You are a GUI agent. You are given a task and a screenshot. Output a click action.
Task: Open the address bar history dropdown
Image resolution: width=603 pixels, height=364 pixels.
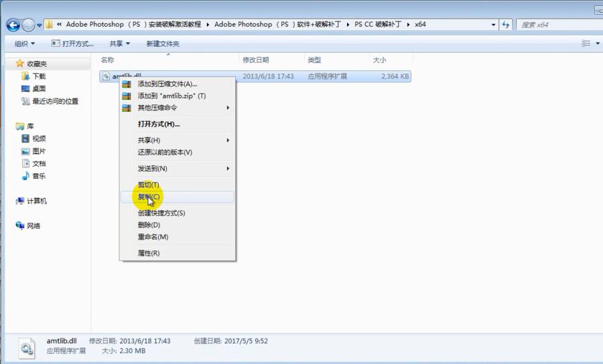tap(493, 25)
